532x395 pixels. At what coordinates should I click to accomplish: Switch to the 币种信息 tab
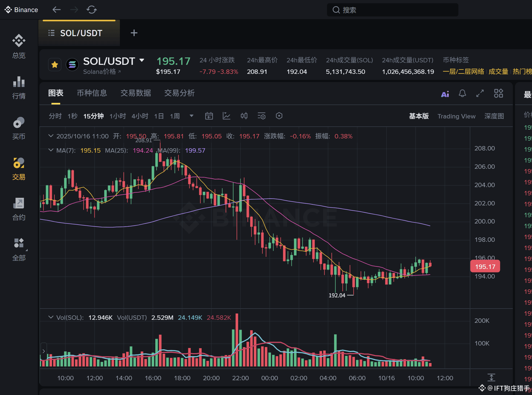coord(92,93)
